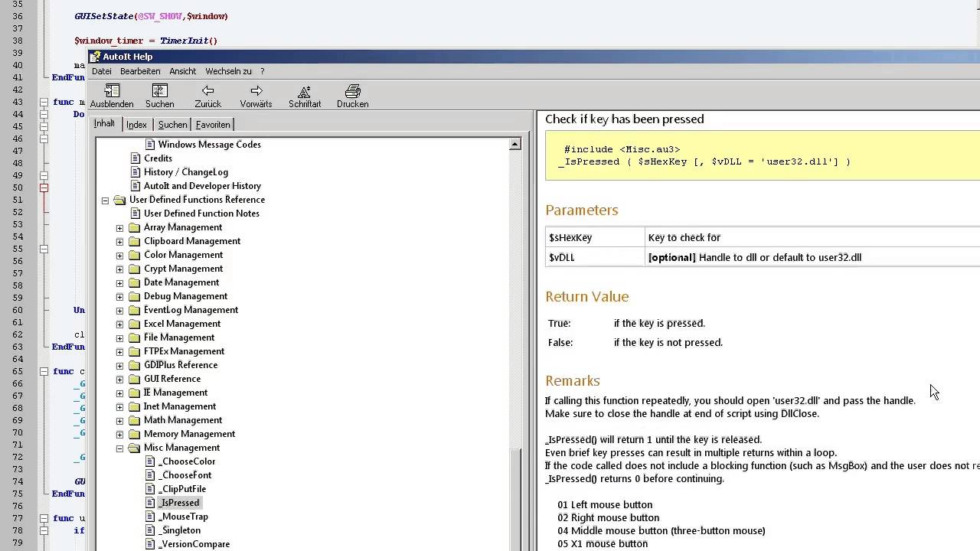Click the Parameters heading

point(582,210)
